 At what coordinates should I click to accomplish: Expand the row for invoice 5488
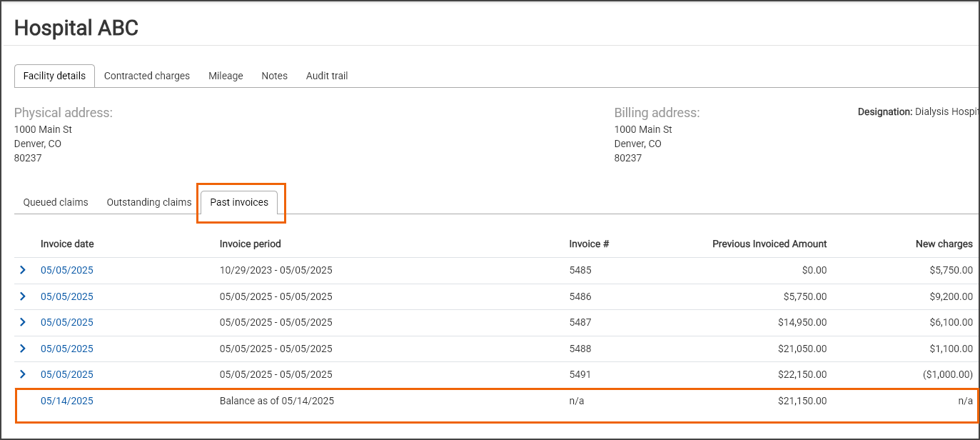point(23,349)
